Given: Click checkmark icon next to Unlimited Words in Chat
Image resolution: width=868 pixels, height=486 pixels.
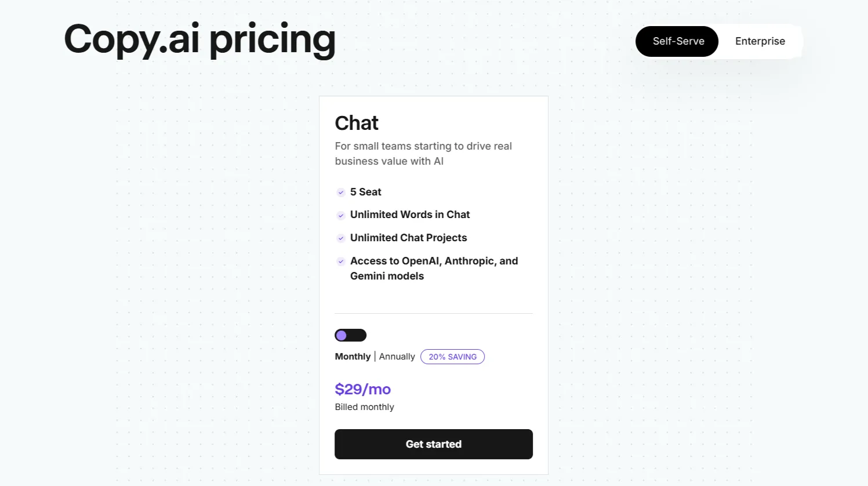Looking at the screenshot, I should click(341, 215).
